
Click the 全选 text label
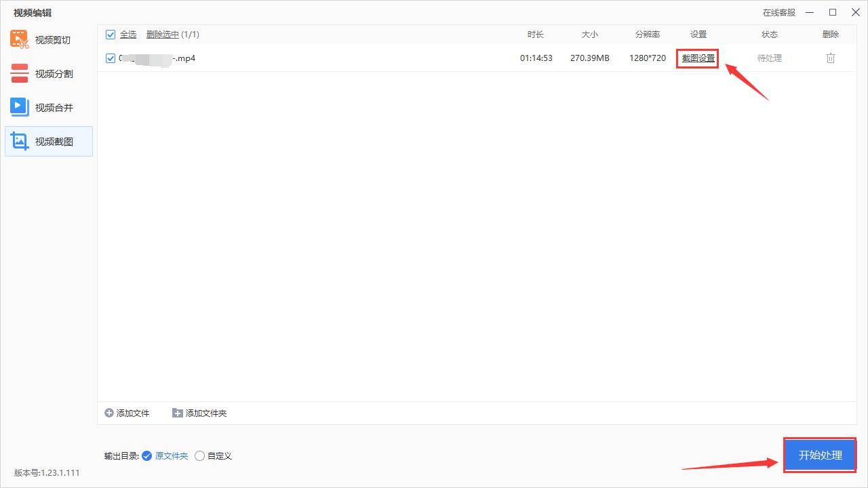coord(128,35)
